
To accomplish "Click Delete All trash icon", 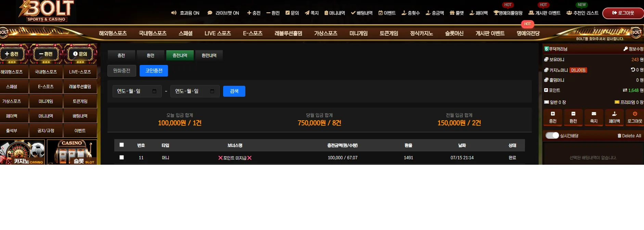I will (619, 136).
